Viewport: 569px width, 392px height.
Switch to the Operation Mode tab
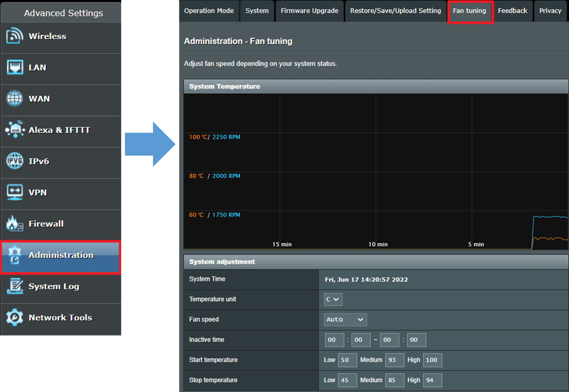pos(209,11)
